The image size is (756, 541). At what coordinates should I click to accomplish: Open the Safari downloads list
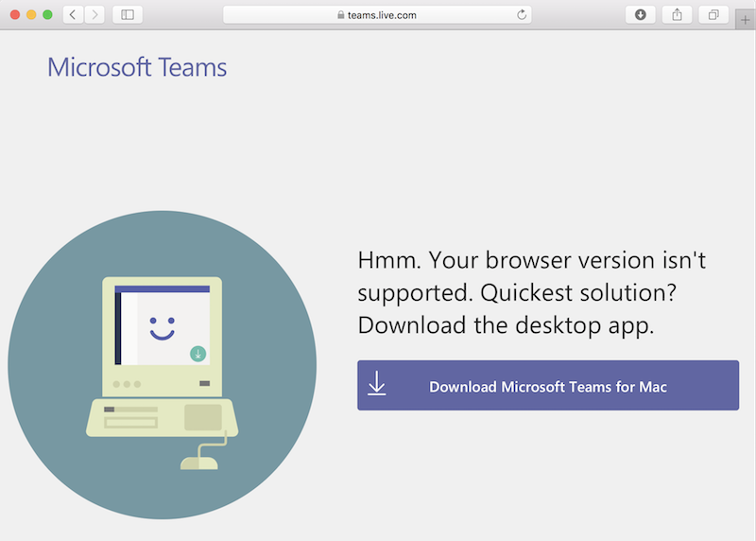(x=641, y=15)
